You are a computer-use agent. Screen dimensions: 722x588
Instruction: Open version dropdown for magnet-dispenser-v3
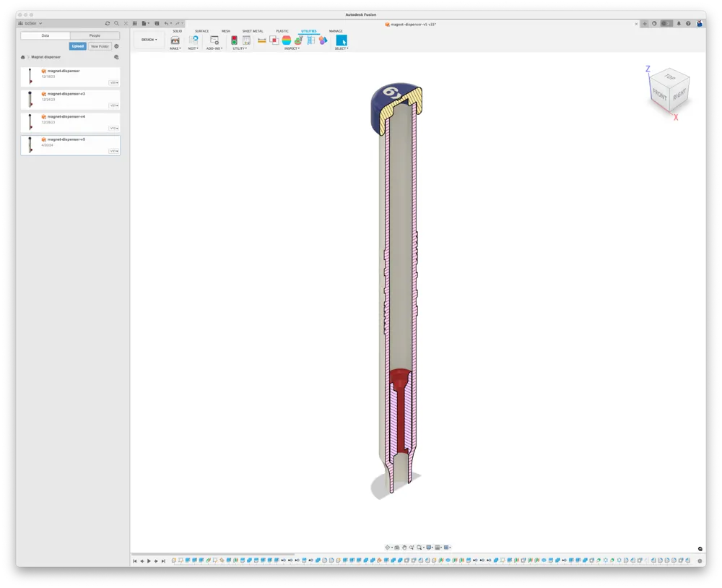point(114,105)
